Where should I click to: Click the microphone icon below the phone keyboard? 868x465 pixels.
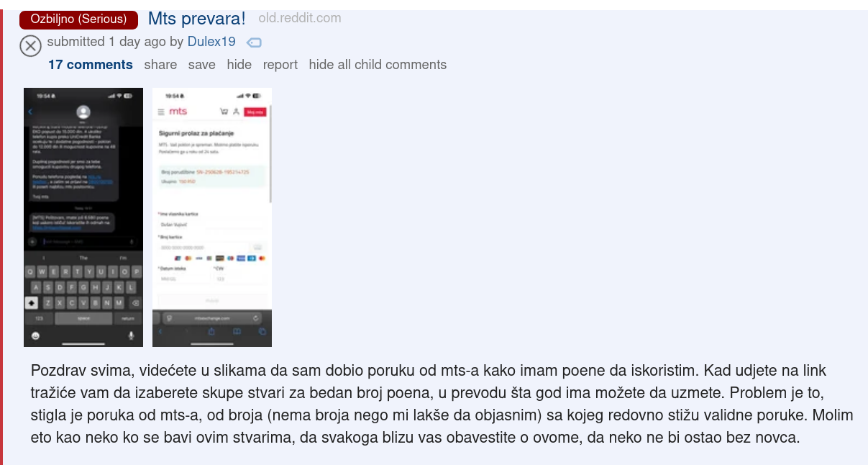tap(132, 335)
